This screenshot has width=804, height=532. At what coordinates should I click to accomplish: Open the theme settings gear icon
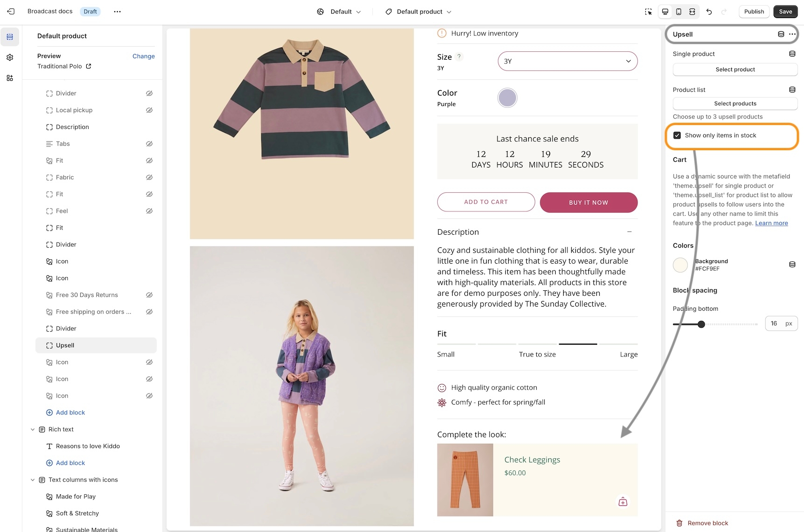10,57
